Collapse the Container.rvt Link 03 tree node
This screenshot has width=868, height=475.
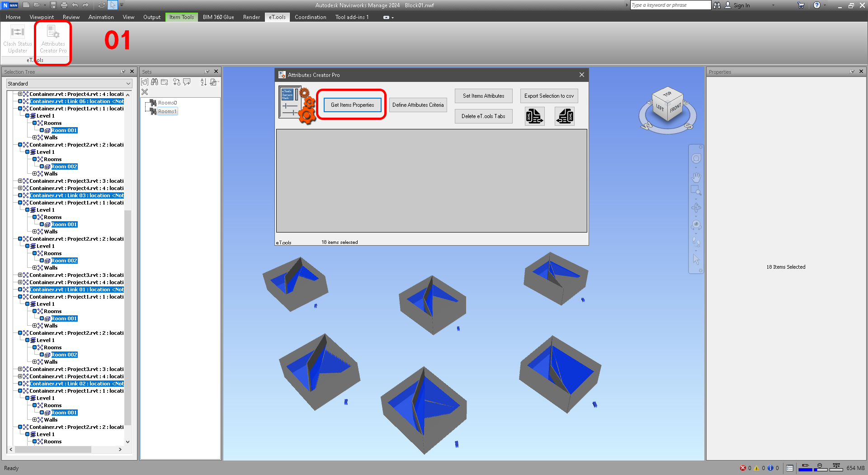pyautogui.click(x=20, y=195)
